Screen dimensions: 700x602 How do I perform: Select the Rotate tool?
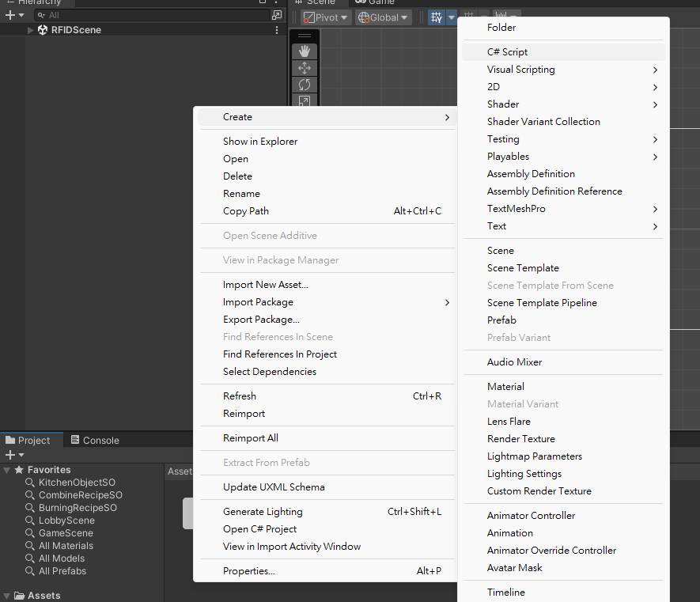[x=305, y=85]
